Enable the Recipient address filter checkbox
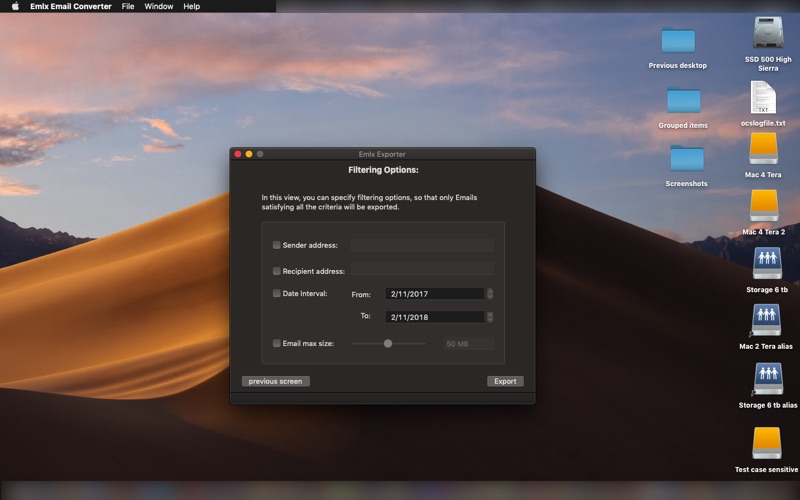Image resolution: width=800 pixels, height=500 pixels. click(x=277, y=271)
